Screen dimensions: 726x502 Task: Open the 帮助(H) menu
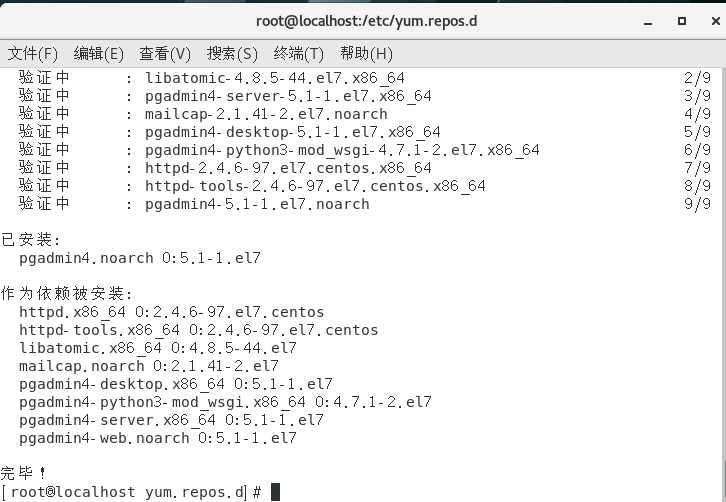tap(366, 54)
